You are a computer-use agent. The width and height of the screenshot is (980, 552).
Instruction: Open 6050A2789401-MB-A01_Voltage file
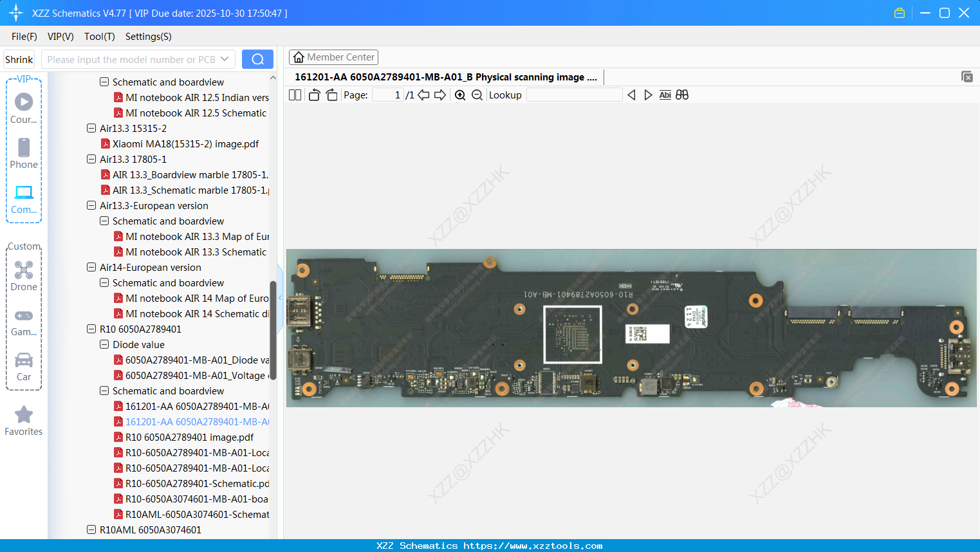[x=197, y=376]
